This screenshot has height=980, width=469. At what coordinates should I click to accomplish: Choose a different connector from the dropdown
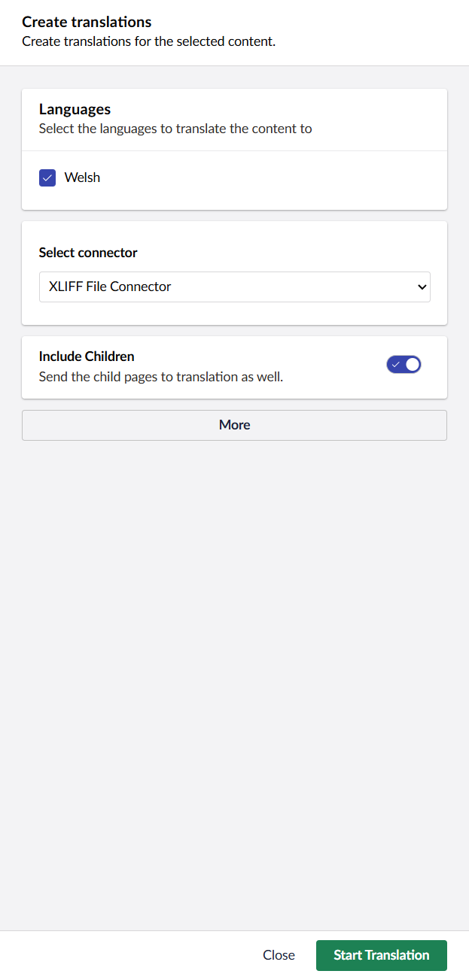coord(234,287)
